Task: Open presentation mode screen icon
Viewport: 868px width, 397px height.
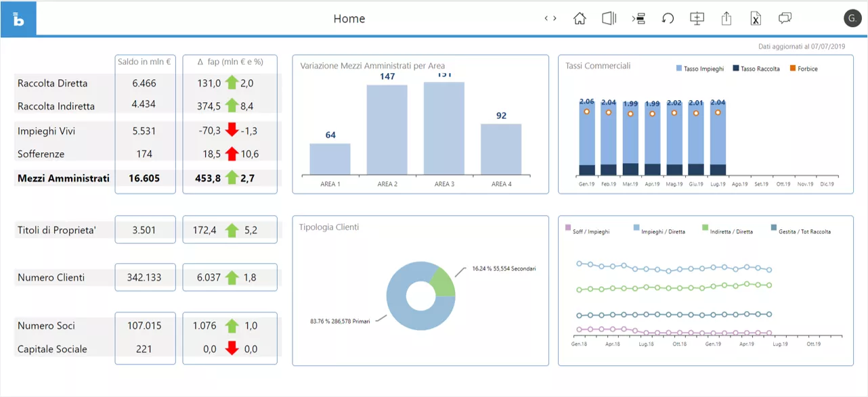Action: click(697, 18)
